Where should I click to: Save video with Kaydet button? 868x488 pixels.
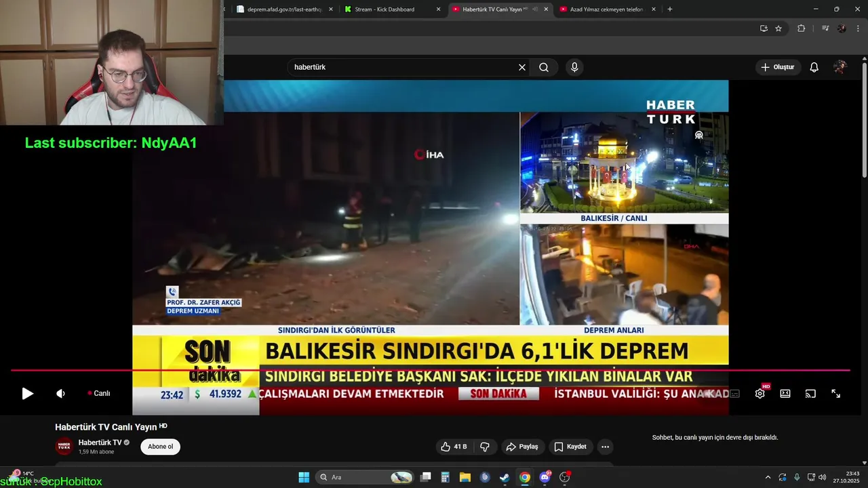[570, 447]
